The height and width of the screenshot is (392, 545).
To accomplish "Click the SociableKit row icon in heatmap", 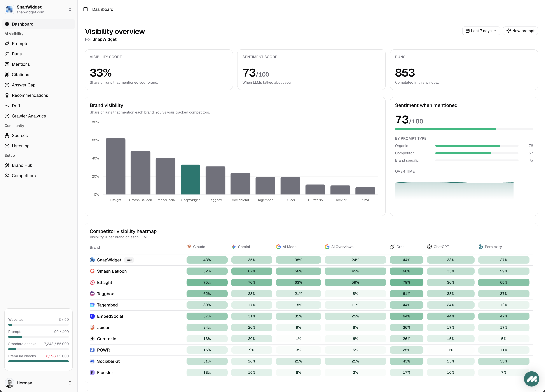I will click(92, 361).
